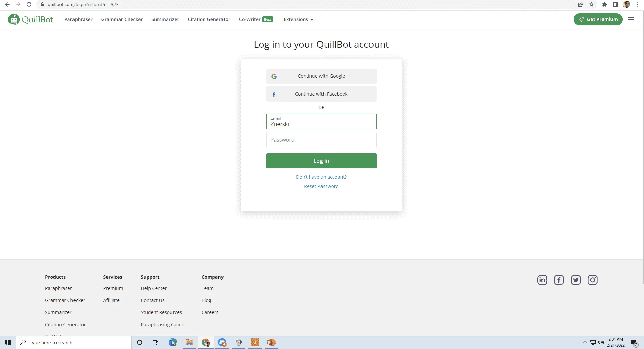Open Summarizer in top navigation
The width and height of the screenshot is (644, 349).
(165, 19)
